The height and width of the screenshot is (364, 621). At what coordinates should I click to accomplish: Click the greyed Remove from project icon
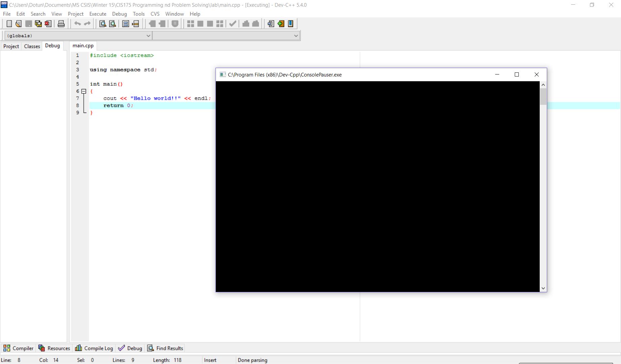tap(162, 24)
